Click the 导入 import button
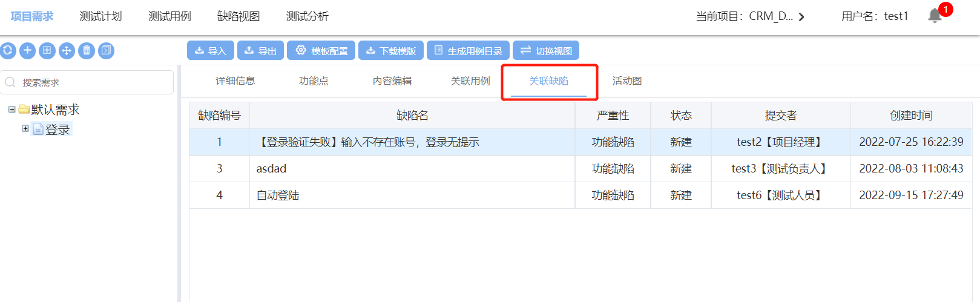The image size is (980, 302). [x=210, y=51]
